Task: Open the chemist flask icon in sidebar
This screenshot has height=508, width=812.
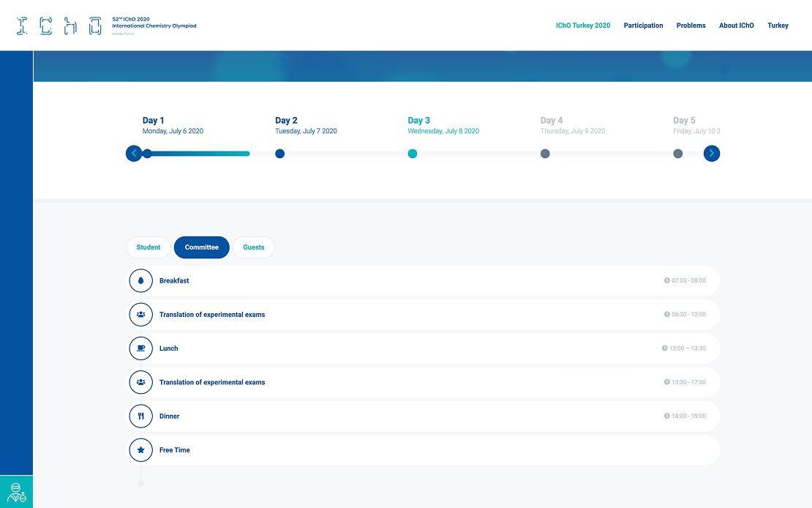Action: pos(16,492)
